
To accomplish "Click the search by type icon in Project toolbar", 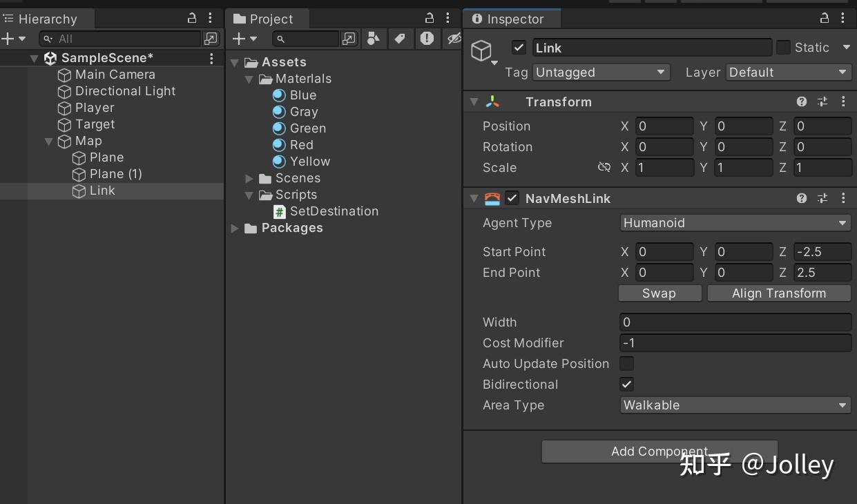I will coord(374,39).
